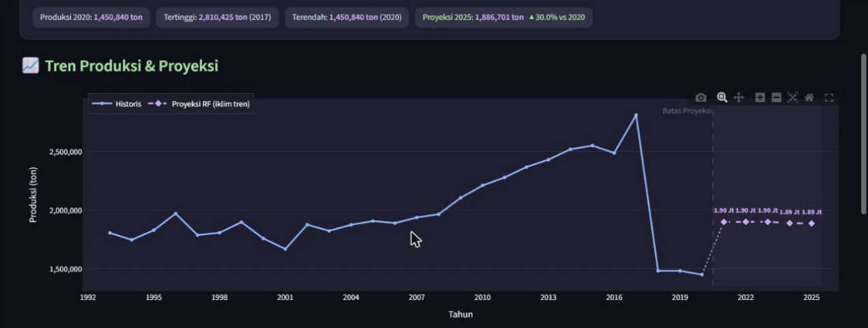Click the Tahun x-axis title
868x328 pixels.
pyautogui.click(x=460, y=314)
